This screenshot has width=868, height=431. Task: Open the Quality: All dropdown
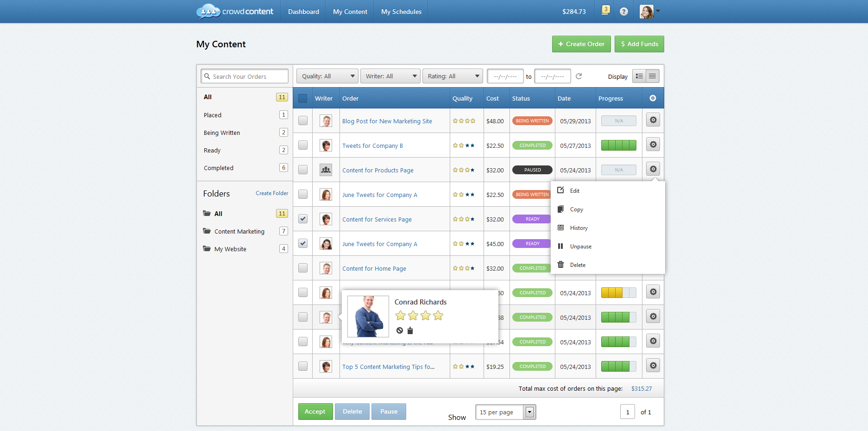(327, 76)
